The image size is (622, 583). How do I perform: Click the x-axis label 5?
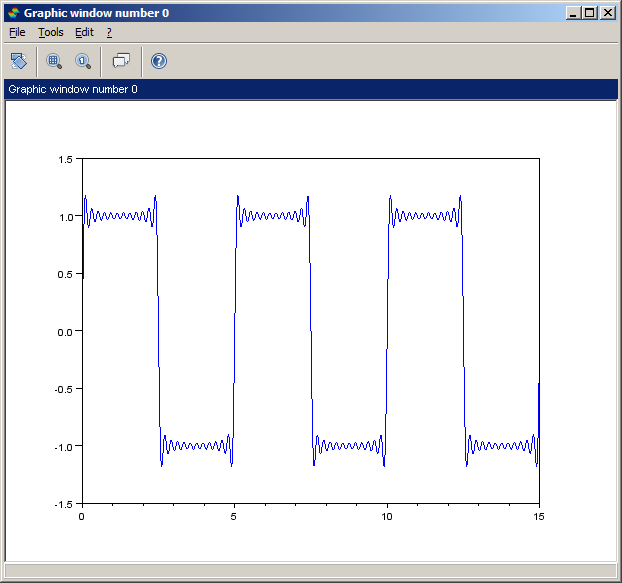[x=234, y=516]
